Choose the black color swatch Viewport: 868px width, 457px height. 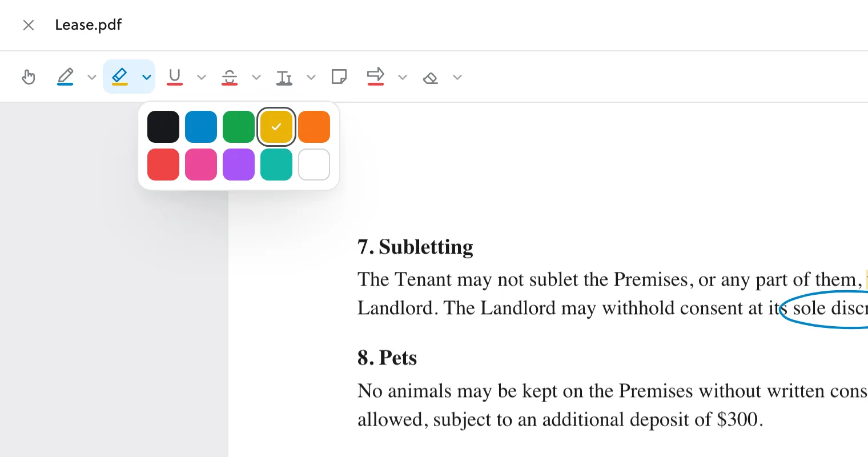click(x=163, y=127)
